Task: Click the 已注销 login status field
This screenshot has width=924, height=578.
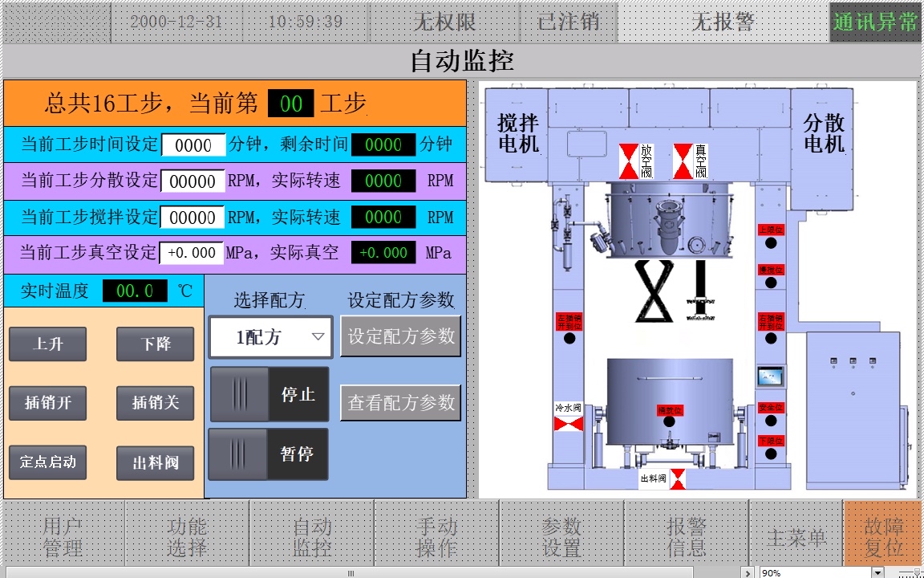Action: point(569,22)
